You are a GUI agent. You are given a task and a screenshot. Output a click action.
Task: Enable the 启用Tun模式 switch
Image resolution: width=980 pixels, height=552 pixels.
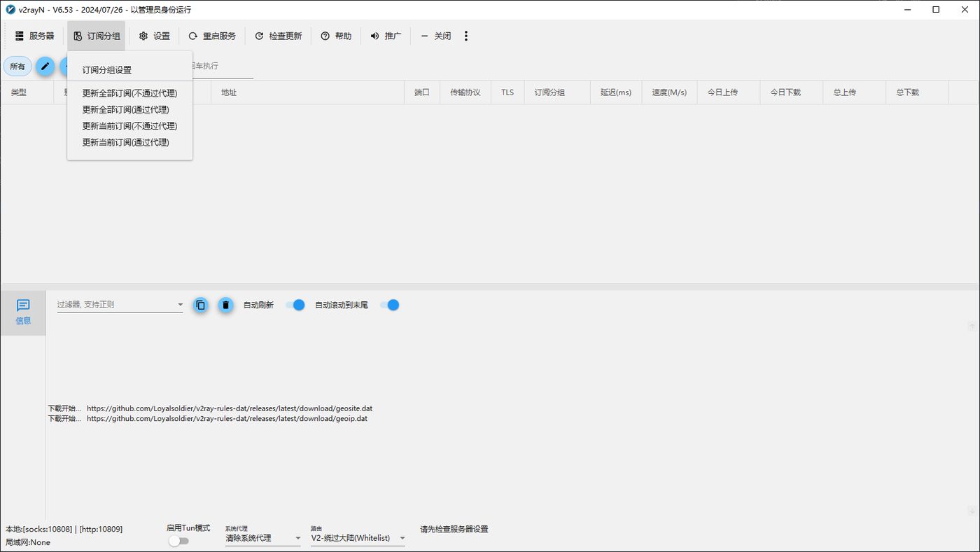178,541
